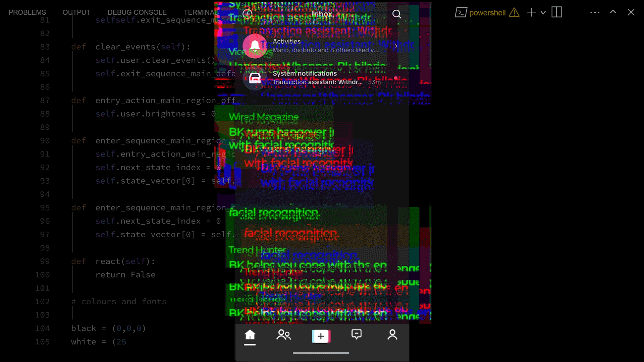Viewport: 644px width, 362px height.
Task: Maximize panel with the up chevron
Action: tap(613, 12)
